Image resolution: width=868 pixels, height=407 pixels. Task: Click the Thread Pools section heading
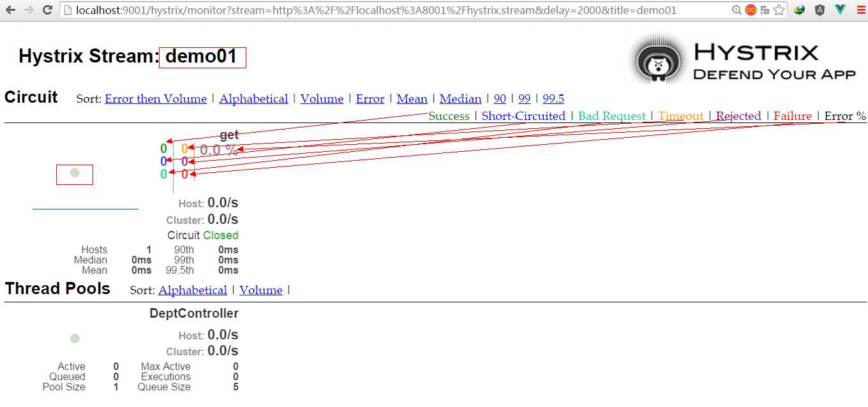57,289
